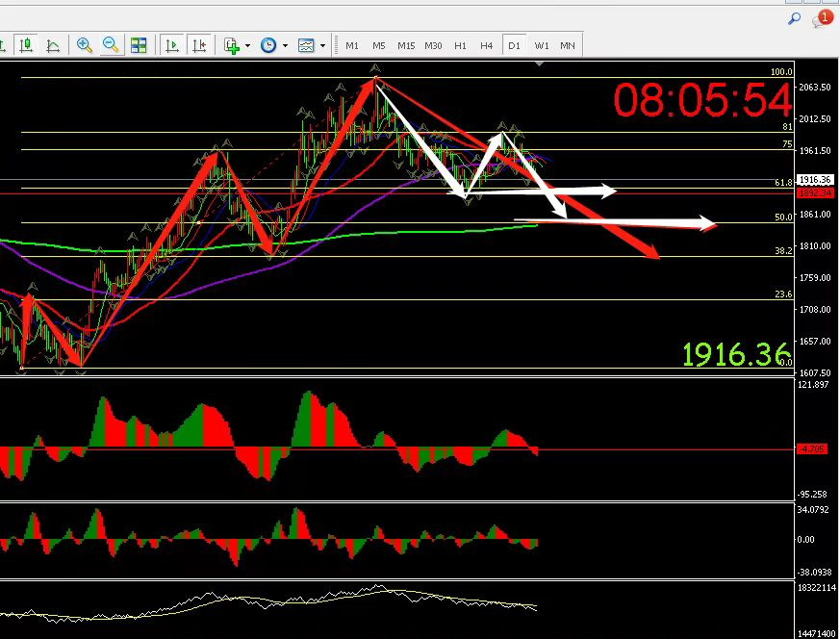The width and height of the screenshot is (840, 639).
Task: Click the 1916.36 current price label on axis
Action: 814,180
